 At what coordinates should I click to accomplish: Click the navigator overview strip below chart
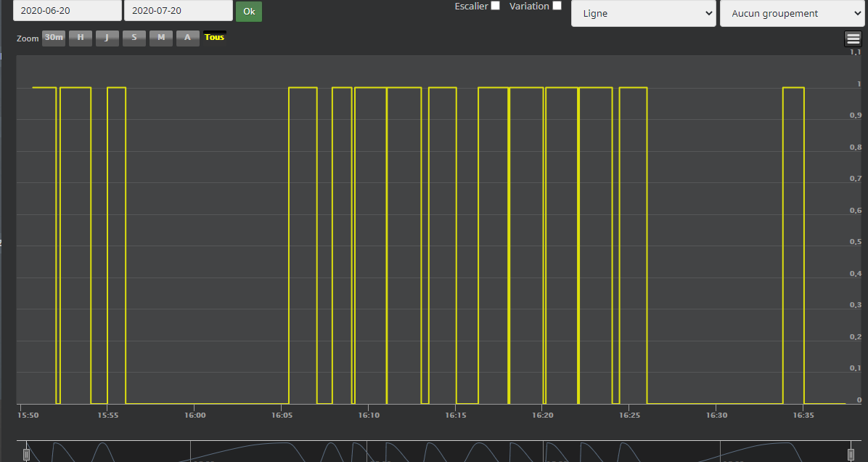435,452
